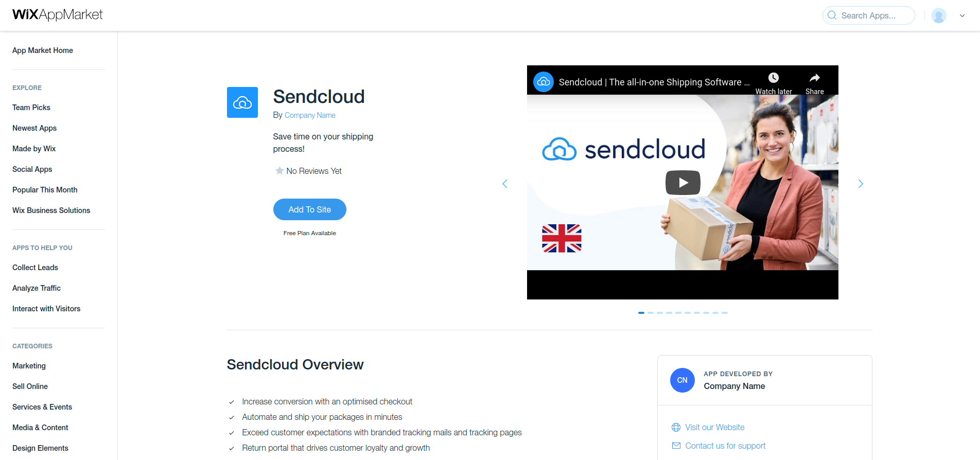Click No Reviews Yet text
Image resolution: width=980 pixels, height=460 pixels.
tap(314, 171)
